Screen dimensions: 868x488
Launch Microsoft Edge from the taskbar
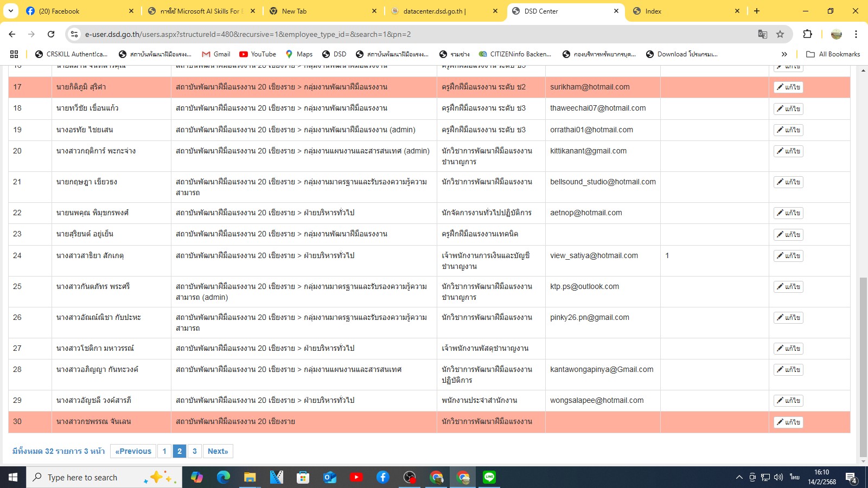point(223,477)
